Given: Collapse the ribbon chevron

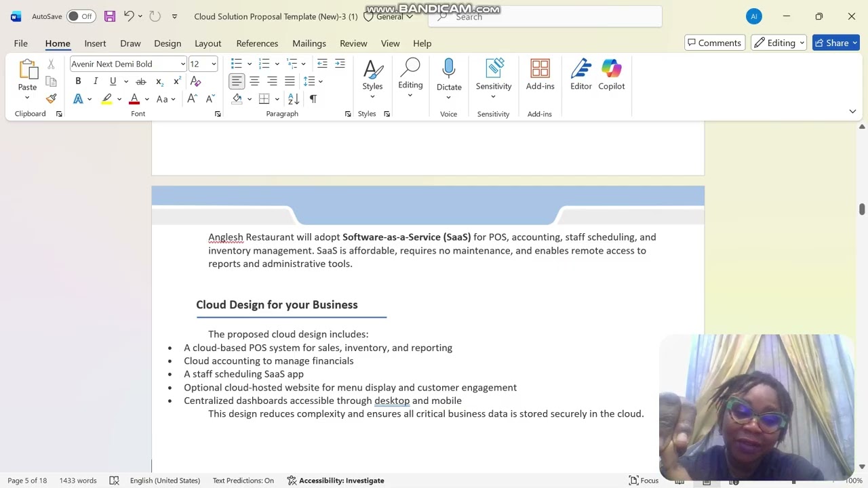Looking at the screenshot, I should click(852, 111).
